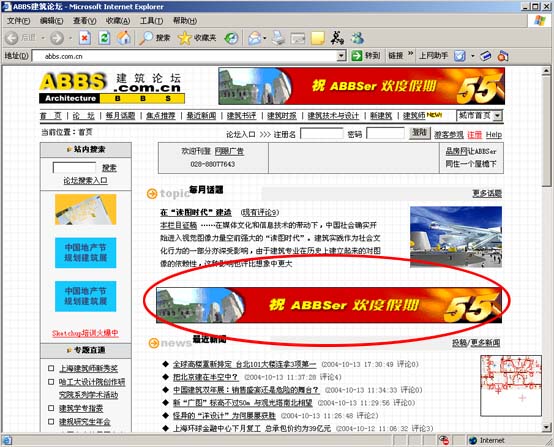The height and width of the screenshot is (447, 554).
Task: Click the orange arrow icon beside topic
Action: pos(152,194)
